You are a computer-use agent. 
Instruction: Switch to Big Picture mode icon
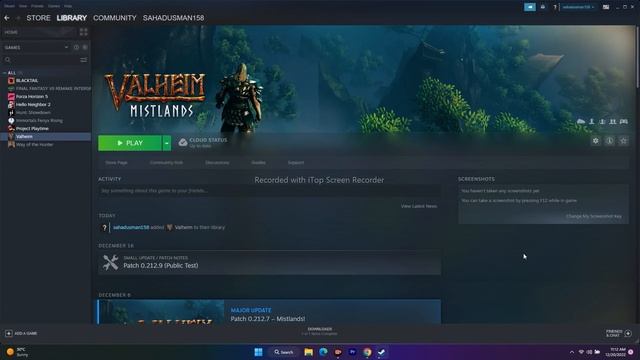(606, 7)
